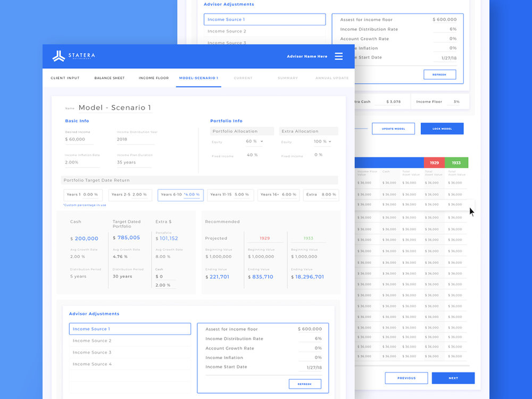
Task: Click the Model - Scenario 1 name field
Action: (x=114, y=108)
